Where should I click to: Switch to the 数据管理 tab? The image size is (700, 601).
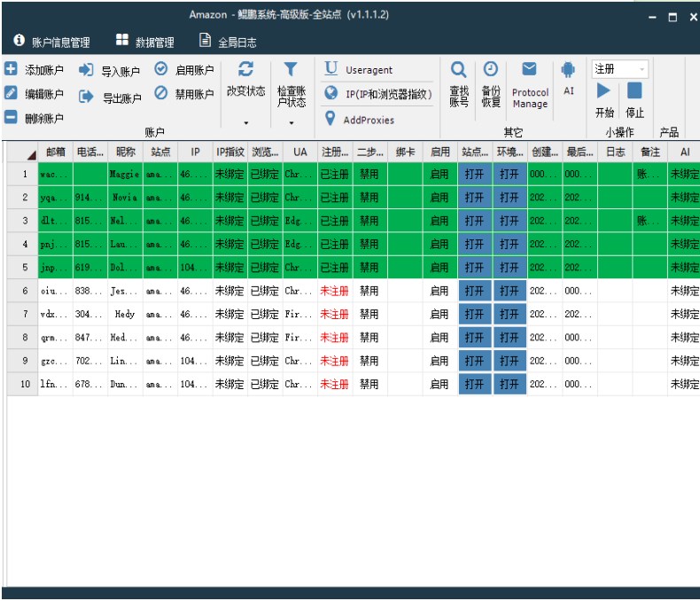click(144, 41)
